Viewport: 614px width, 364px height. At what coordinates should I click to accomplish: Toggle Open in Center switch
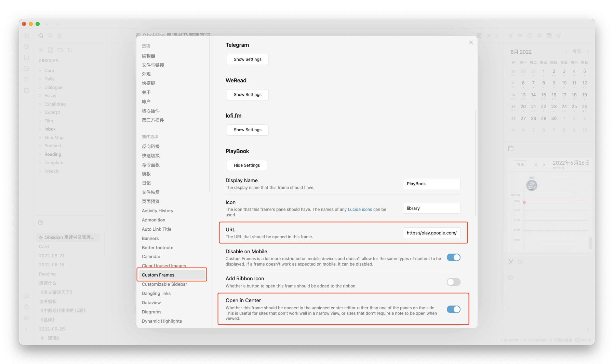coord(453,309)
